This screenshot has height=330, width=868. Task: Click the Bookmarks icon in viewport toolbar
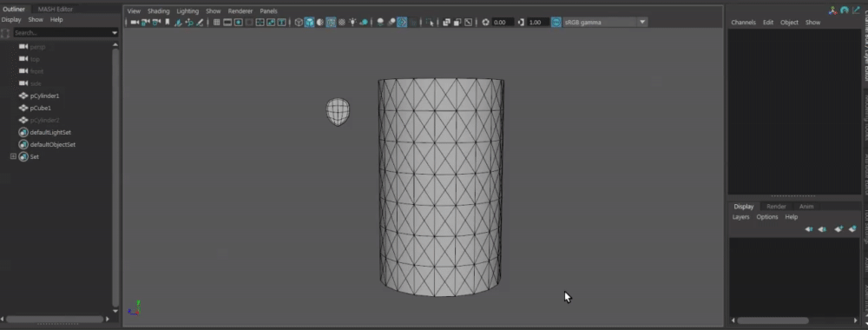168,23
